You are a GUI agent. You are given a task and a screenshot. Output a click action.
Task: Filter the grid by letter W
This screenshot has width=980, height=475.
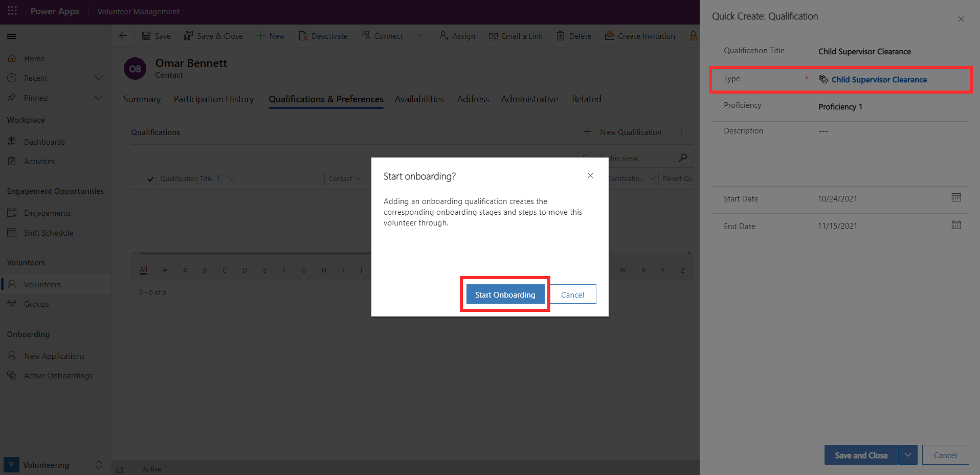(622, 270)
